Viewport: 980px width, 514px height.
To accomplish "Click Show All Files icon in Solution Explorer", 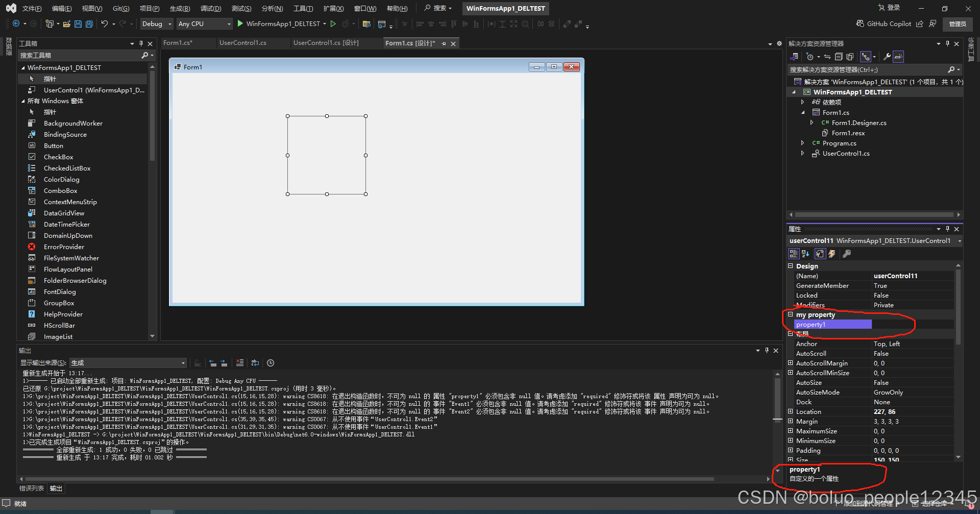I will [x=850, y=57].
